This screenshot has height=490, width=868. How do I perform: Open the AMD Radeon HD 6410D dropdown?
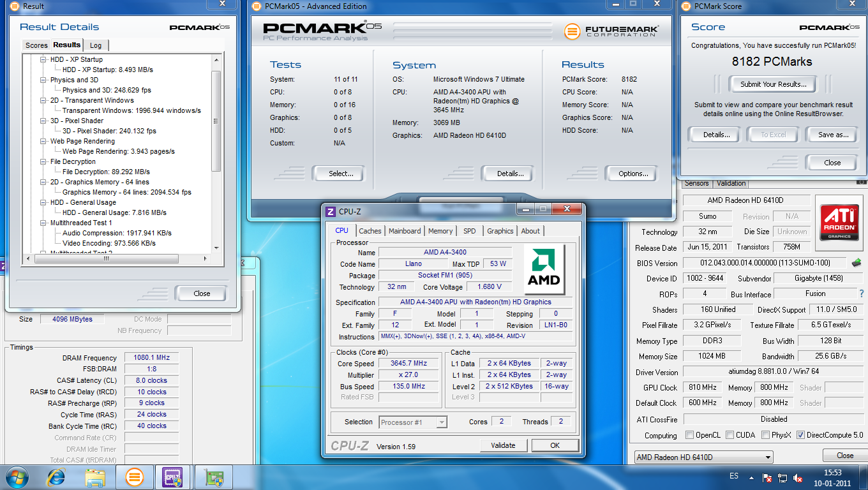tap(704, 457)
